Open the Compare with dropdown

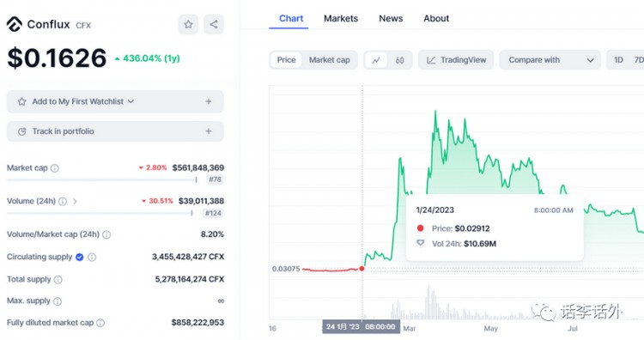(550, 60)
